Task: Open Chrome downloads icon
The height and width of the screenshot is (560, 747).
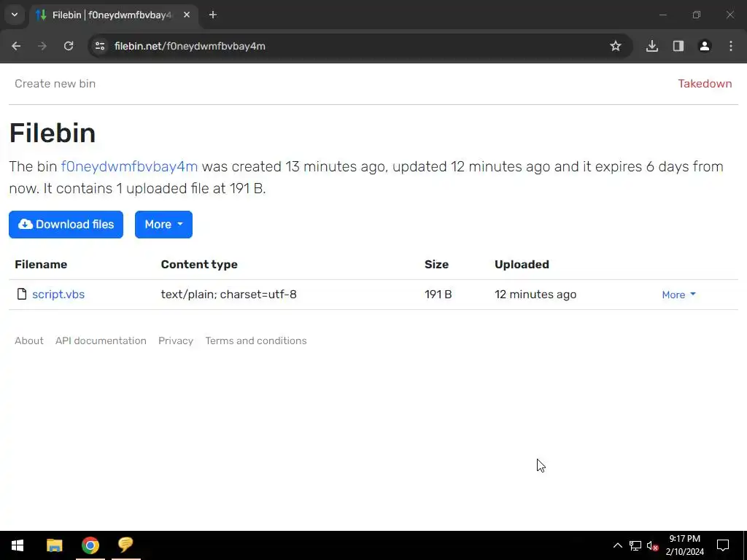Action: [x=652, y=46]
